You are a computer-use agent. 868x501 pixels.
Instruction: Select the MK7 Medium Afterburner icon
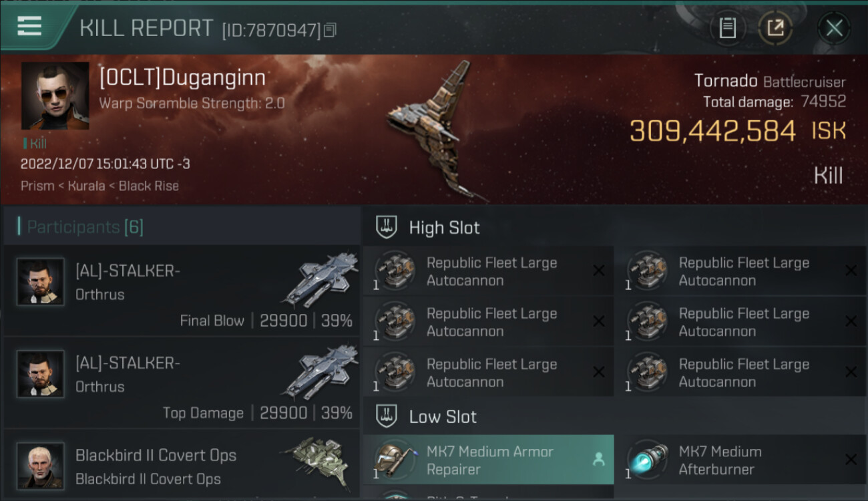point(647,460)
